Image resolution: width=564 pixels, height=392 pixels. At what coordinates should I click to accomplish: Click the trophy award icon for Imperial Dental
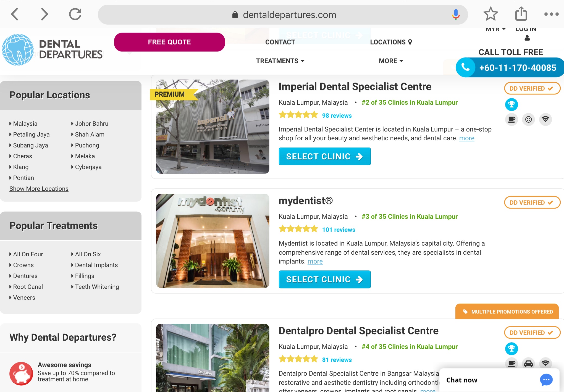pyautogui.click(x=511, y=104)
